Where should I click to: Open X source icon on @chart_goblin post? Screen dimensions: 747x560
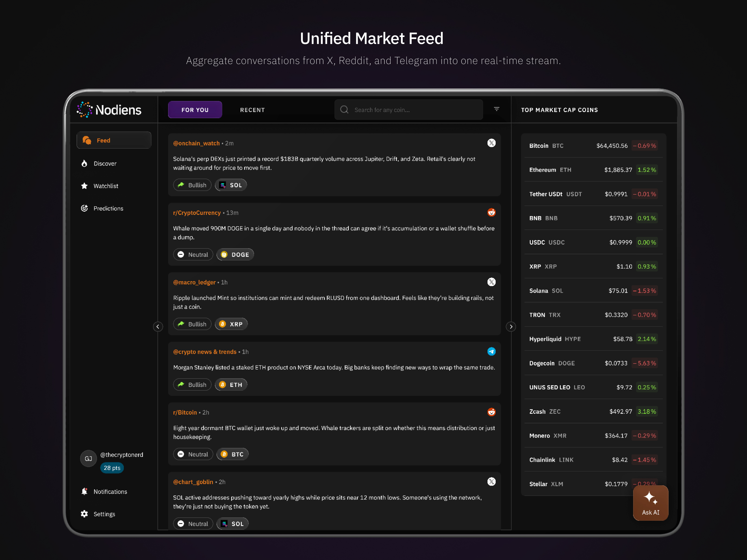pyautogui.click(x=491, y=482)
